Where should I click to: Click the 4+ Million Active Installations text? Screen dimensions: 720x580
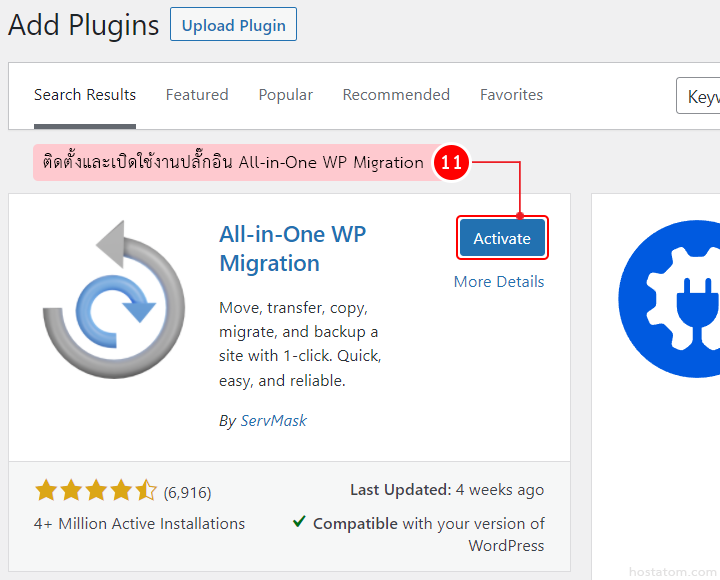tap(139, 524)
